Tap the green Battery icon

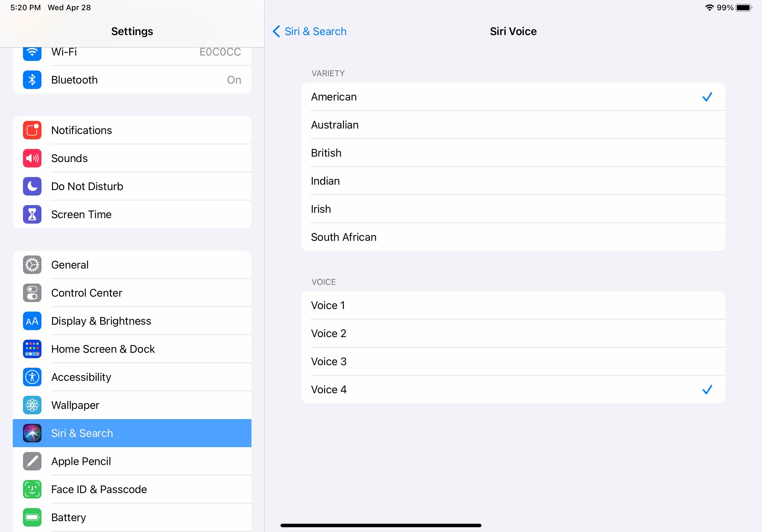(x=32, y=517)
